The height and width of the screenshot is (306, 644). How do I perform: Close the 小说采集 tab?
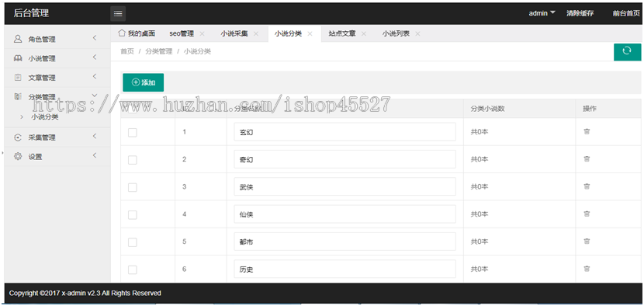coord(256,33)
